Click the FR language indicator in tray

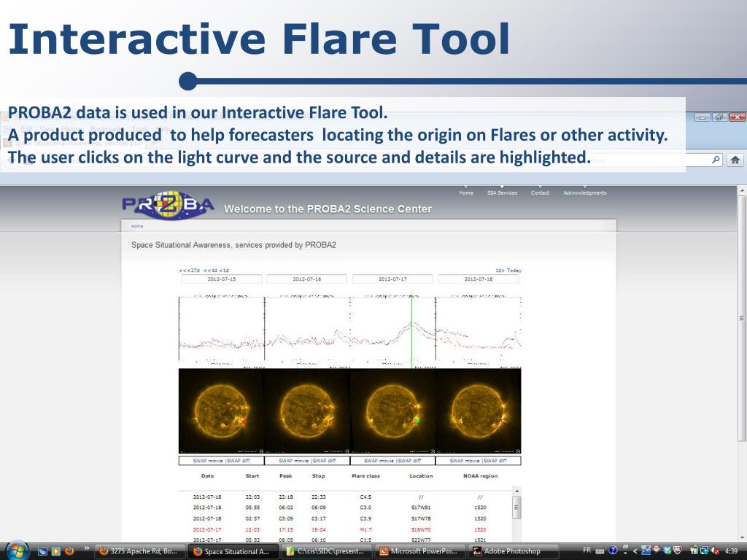pos(587,550)
